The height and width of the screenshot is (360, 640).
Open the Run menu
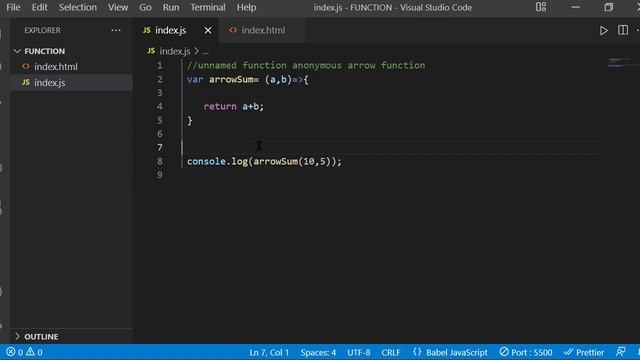click(171, 7)
